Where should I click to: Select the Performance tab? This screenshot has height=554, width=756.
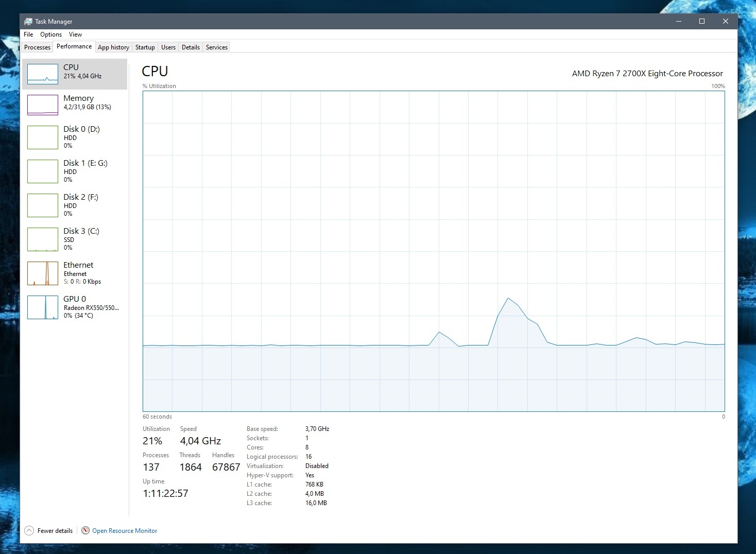point(74,46)
